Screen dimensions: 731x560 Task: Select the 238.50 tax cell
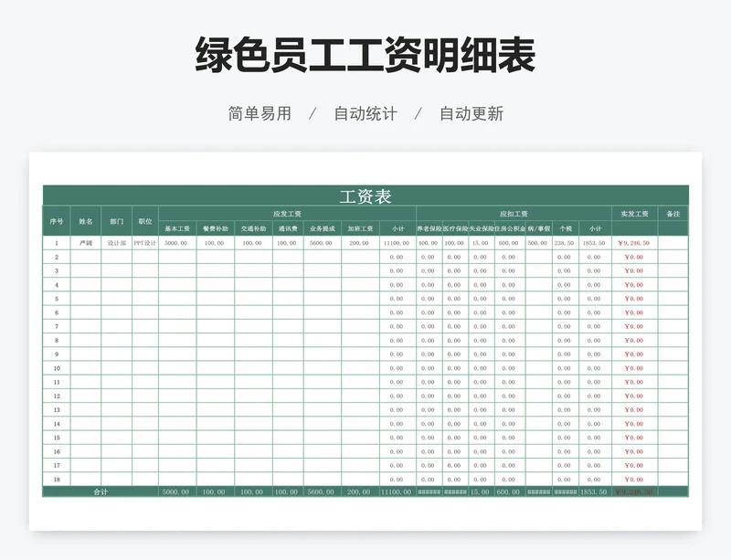click(566, 243)
